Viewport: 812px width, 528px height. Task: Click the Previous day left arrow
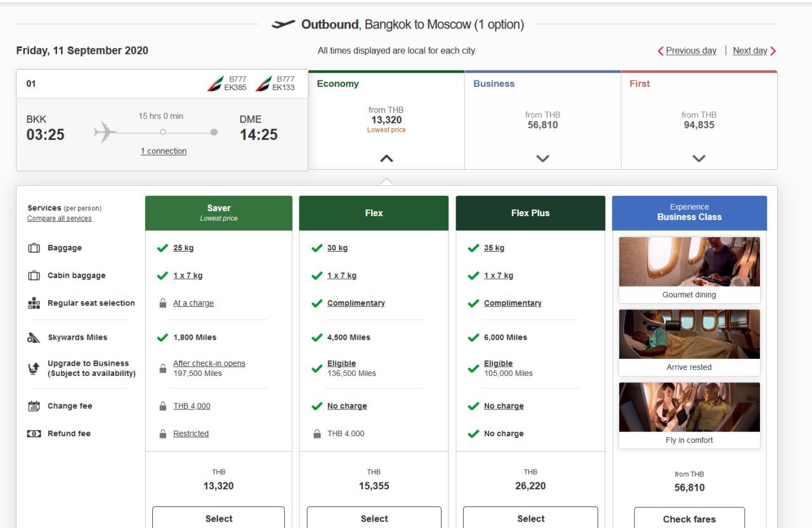pyautogui.click(x=660, y=51)
